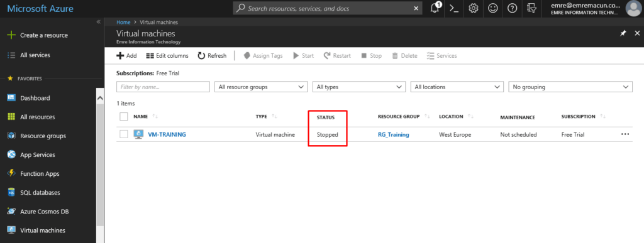The image size is (644, 243).
Task: Launch Cloud Shell from the top bar
Action: (x=454, y=8)
